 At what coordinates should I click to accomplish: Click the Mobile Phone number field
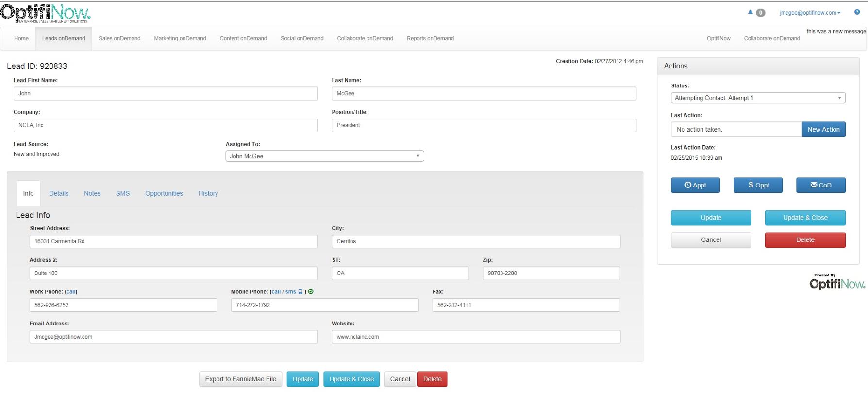[x=325, y=305]
